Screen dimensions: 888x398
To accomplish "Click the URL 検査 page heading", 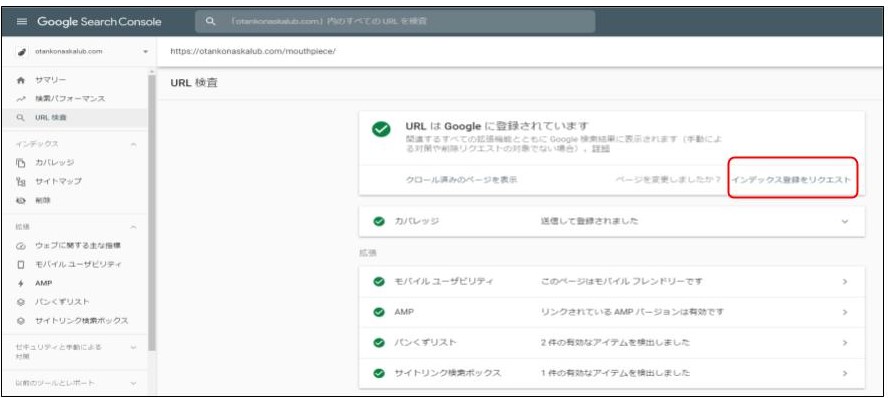I will point(194,83).
